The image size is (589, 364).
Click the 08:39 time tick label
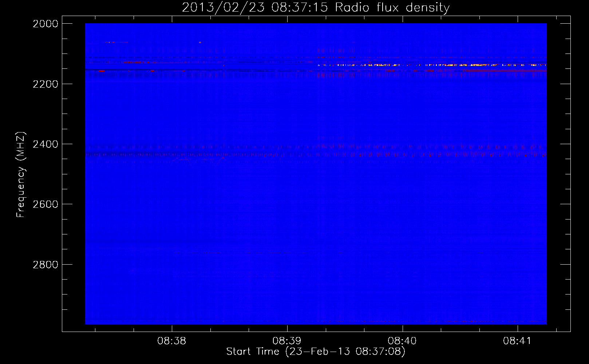coord(287,341)
